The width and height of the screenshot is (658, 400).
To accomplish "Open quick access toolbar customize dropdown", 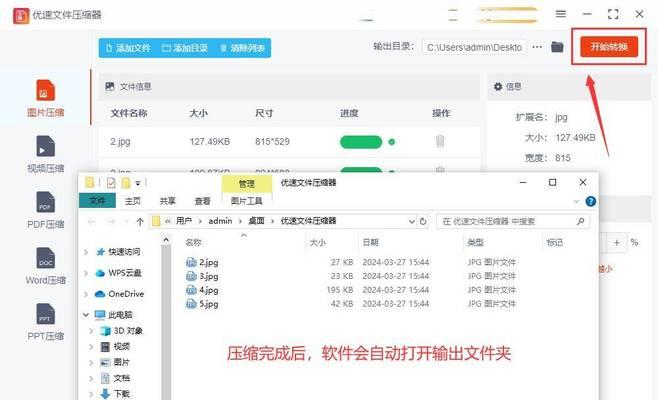I will 138,183.
